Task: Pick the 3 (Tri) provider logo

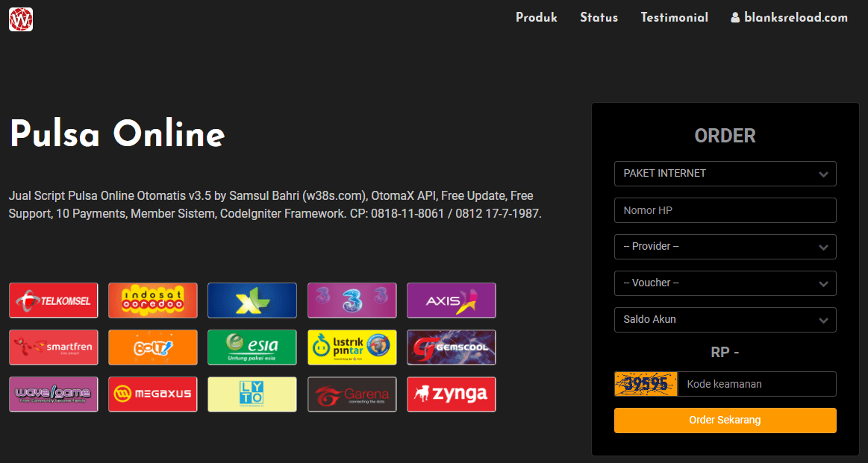Action: click(x=352, y=300)
